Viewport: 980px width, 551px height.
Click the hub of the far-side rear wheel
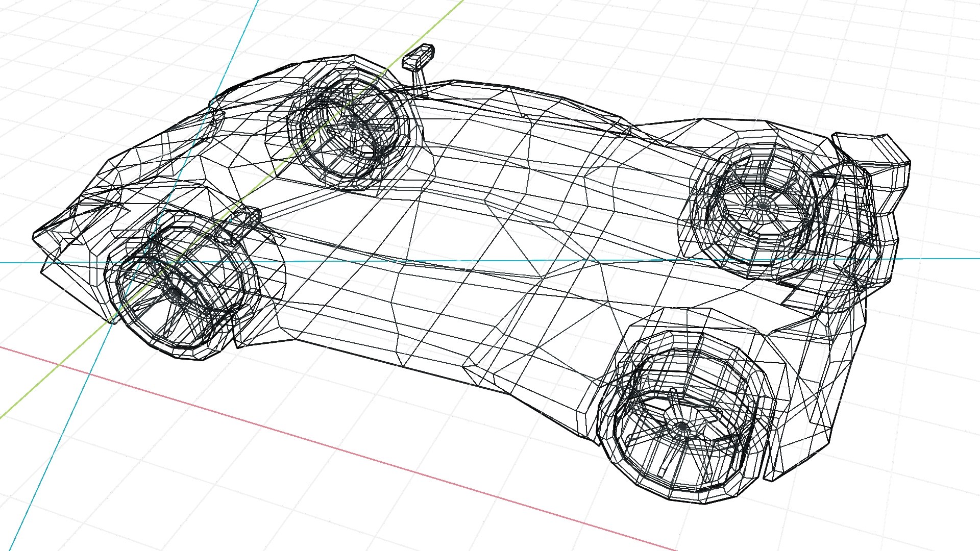pyautogui.click(x=762, y=205)
